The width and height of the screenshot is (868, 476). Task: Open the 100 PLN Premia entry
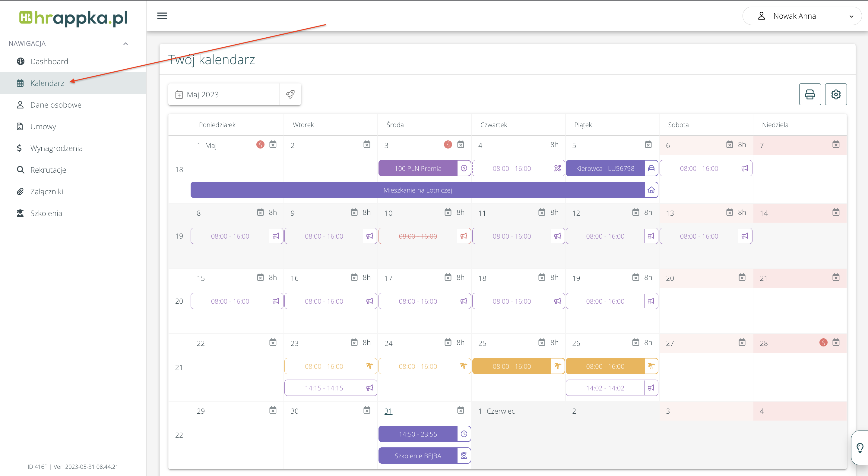click(x=417, y=168)
